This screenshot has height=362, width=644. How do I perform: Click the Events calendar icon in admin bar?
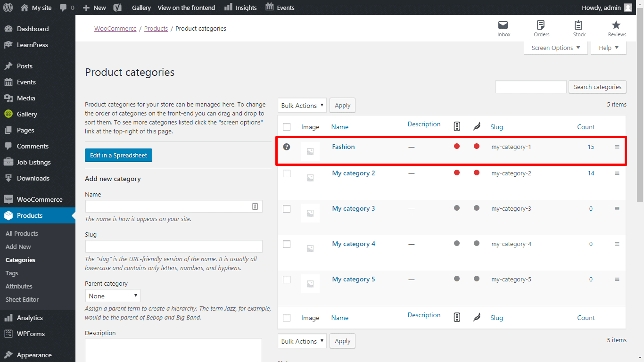click(x=269, y=7)
